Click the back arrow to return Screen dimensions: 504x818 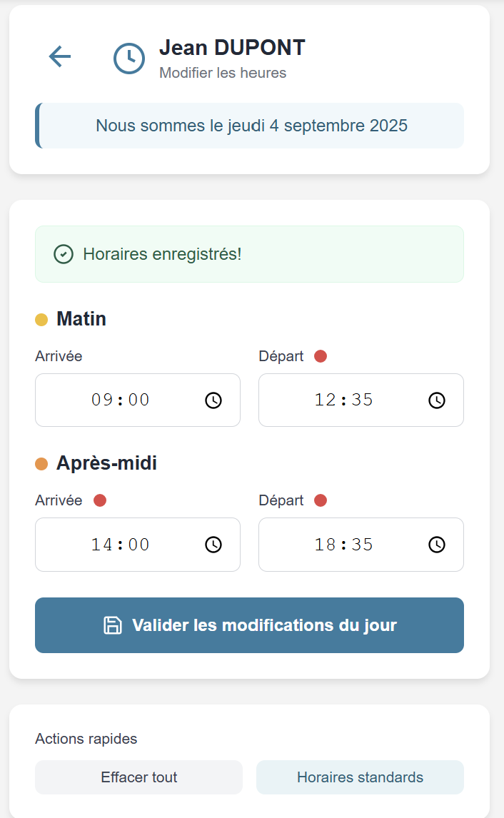(60, 57)
